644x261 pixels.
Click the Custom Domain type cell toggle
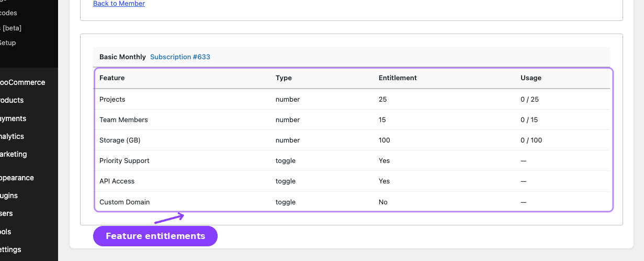286,202
